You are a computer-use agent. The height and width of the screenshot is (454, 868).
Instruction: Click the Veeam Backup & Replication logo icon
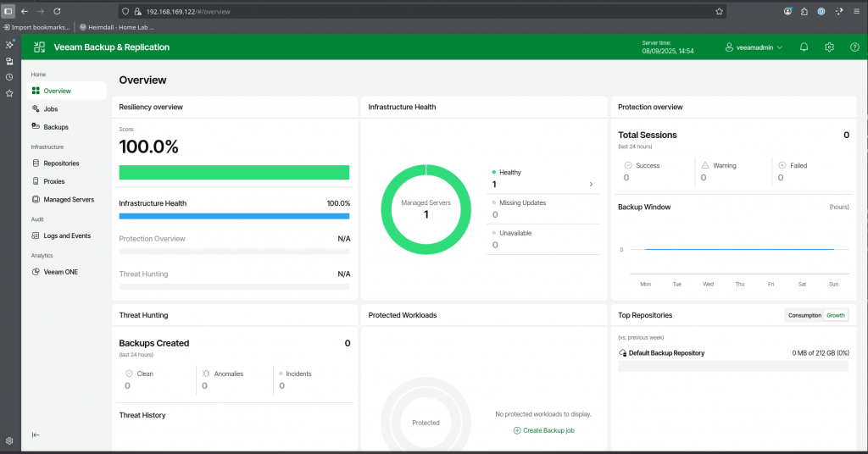click(39, 47)
